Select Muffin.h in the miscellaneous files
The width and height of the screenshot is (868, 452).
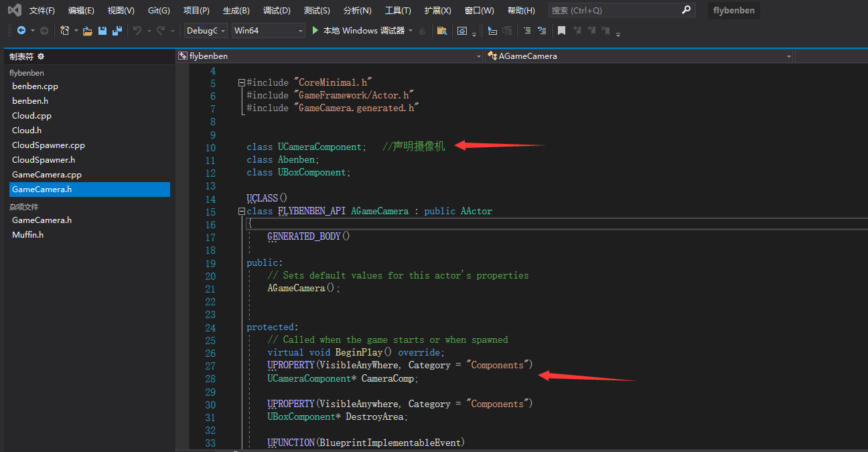27,235
